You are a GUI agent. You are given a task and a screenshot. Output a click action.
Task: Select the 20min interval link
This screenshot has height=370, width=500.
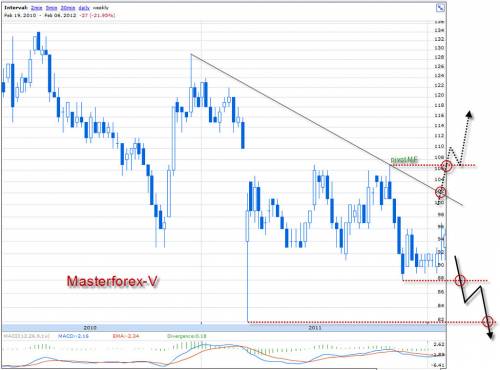(x=68, y=8)
